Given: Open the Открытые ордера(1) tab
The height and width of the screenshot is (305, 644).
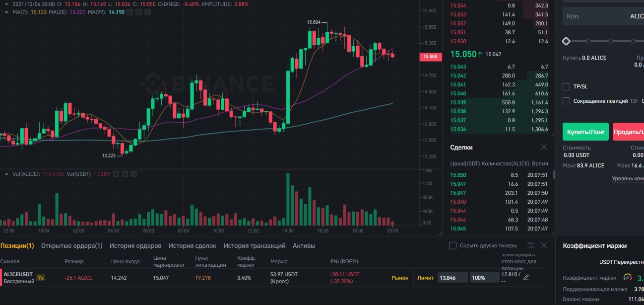Looking at the screenshot, I should point(72,245).
